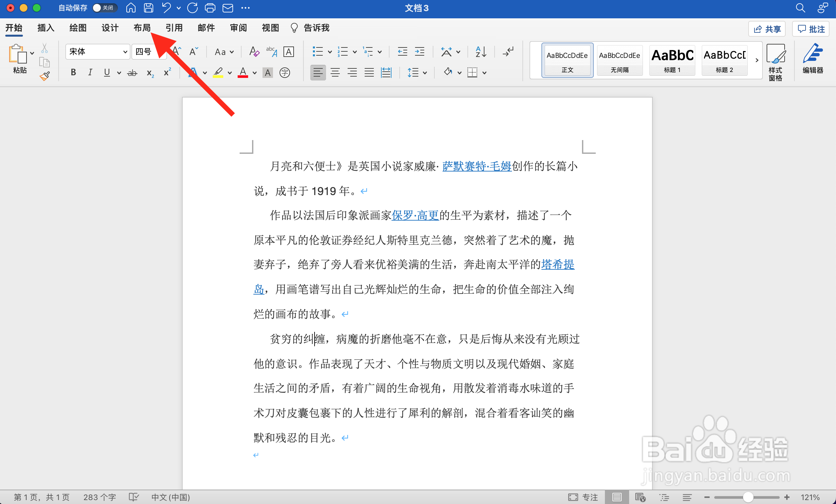The image size is (836, 504).
Task: Click the 共享 share button
Action: pyautogui.click(x=767, y=29)
